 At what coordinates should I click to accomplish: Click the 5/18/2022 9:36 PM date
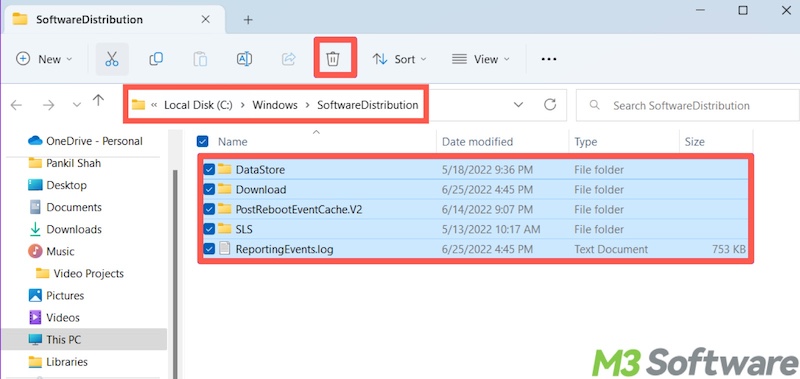[487, 169]
